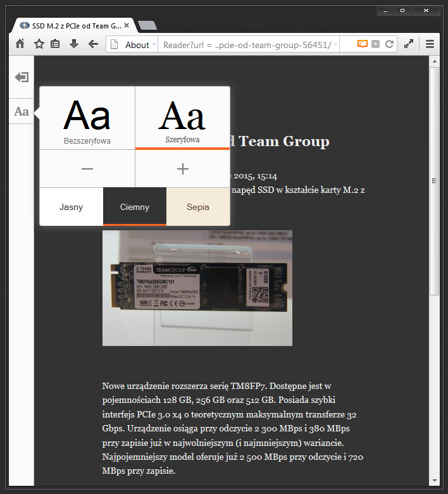Maximize the browser window
Viewport: 448px width, 494px height.
[402, 11]
